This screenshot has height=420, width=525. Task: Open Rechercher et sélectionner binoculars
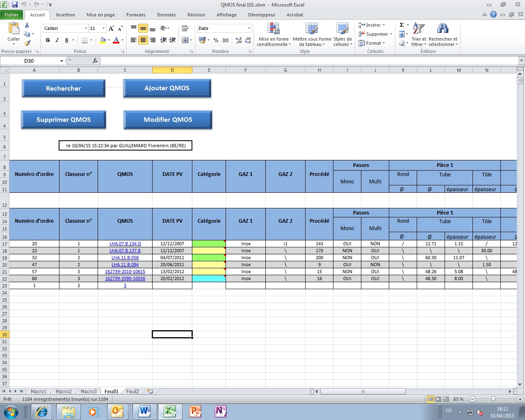pos(443,34)
